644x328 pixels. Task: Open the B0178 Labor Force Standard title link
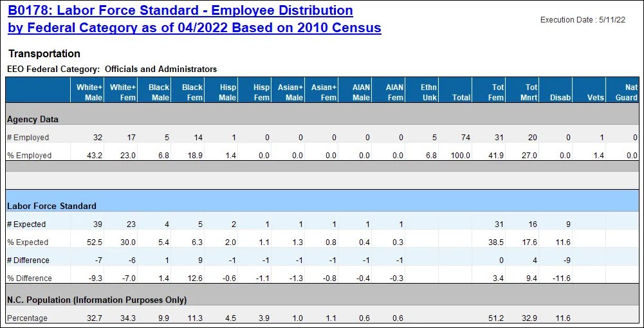point(194,19)
